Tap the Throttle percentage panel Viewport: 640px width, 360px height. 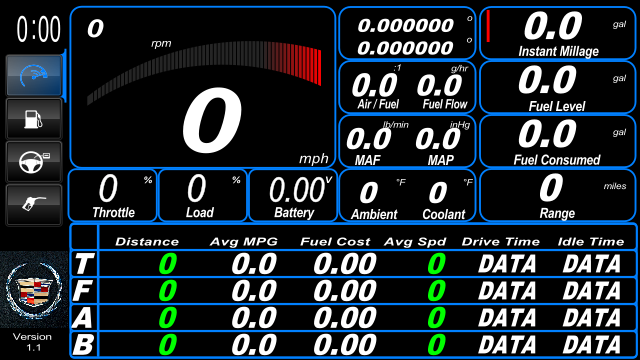point(113,196)
